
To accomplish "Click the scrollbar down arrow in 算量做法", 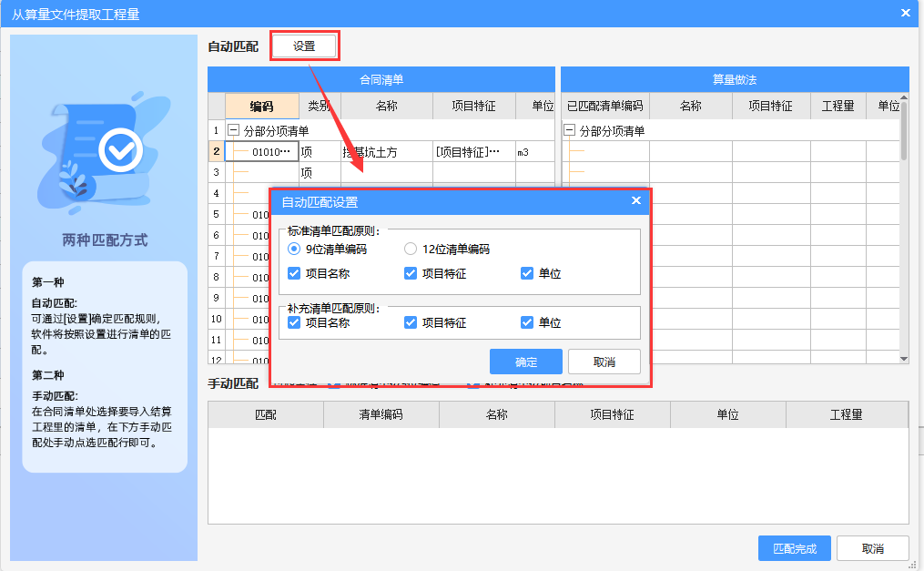I will pos(903,359).
